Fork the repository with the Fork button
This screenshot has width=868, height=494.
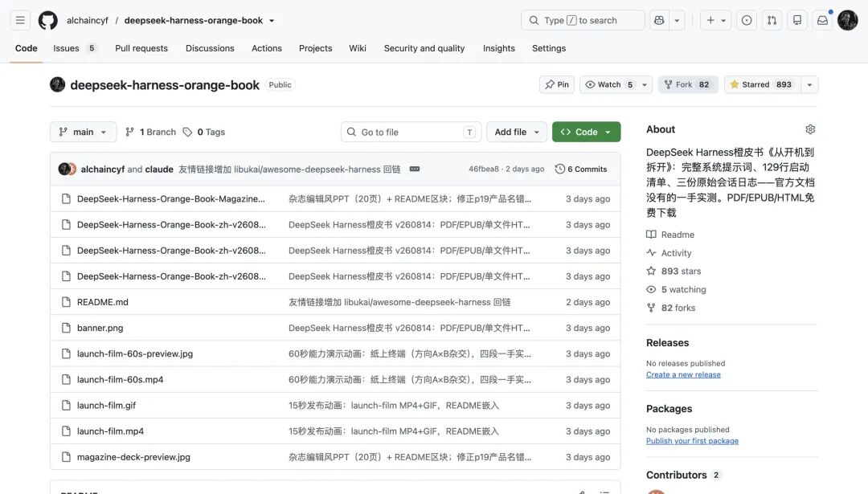[687, 84]
